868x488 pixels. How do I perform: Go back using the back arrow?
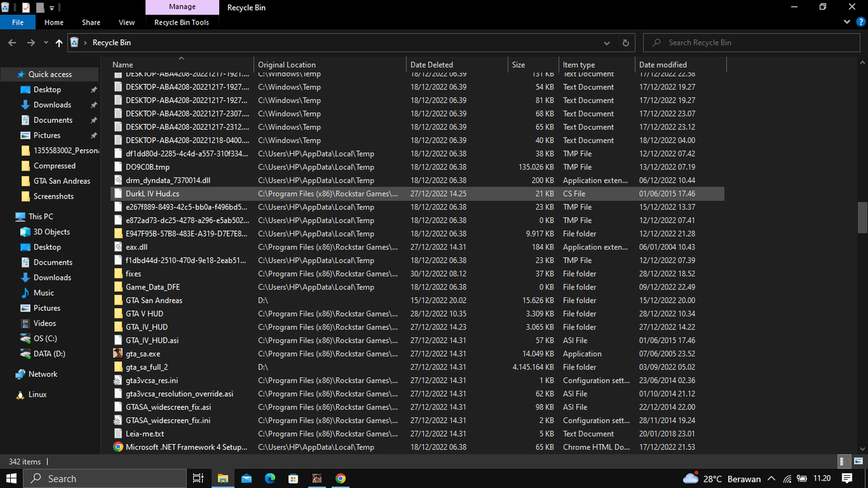(12, 43)
